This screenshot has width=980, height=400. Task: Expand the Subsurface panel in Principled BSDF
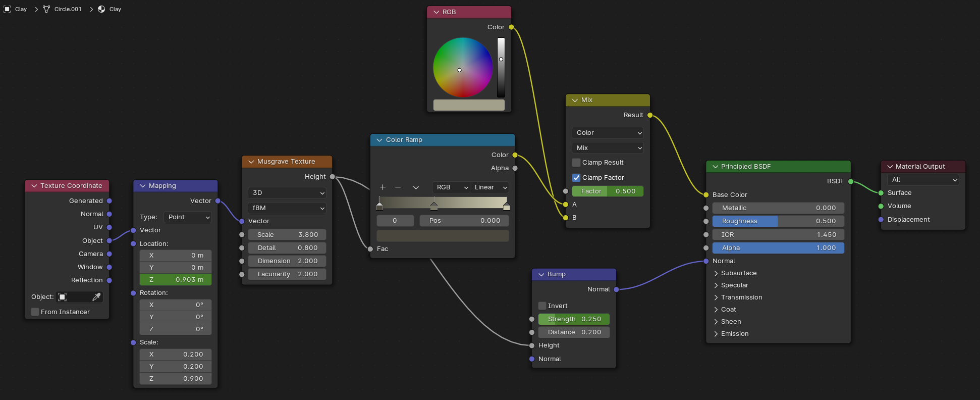716,273
